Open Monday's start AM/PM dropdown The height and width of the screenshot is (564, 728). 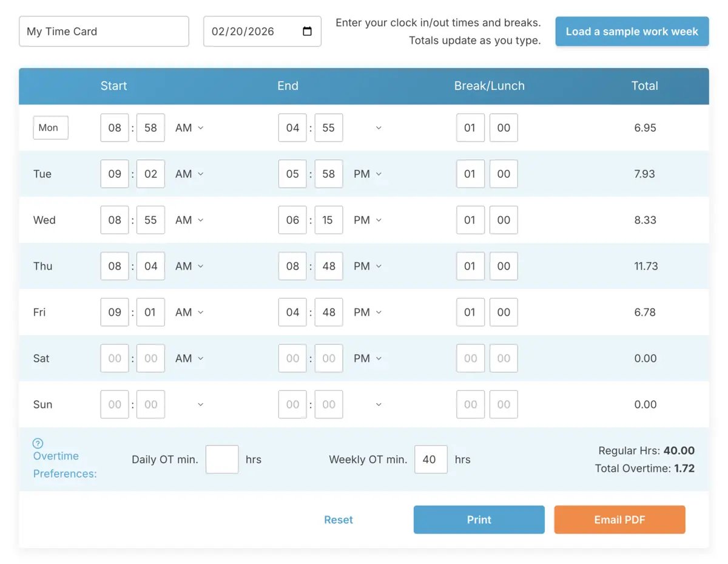click(x=189, y=127)
